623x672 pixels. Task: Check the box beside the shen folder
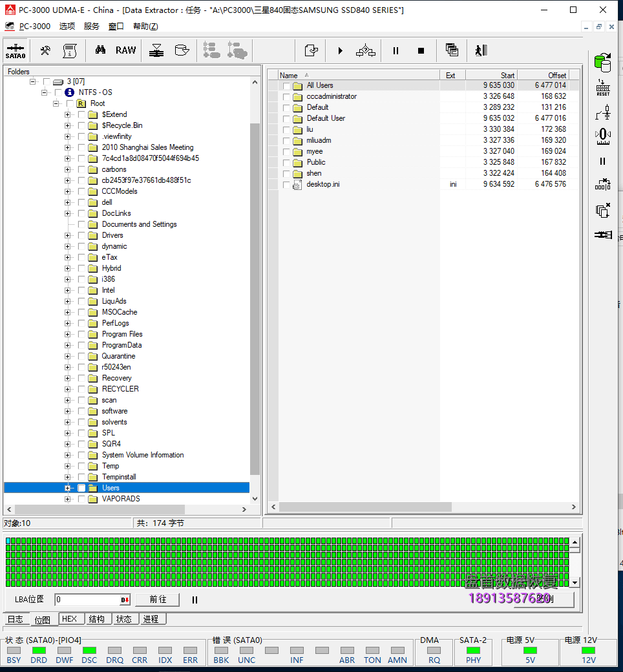click(286, 174)
